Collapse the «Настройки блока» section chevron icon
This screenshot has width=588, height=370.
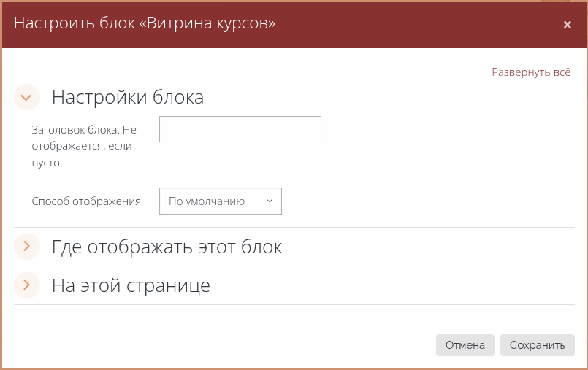tap(26, 97)
